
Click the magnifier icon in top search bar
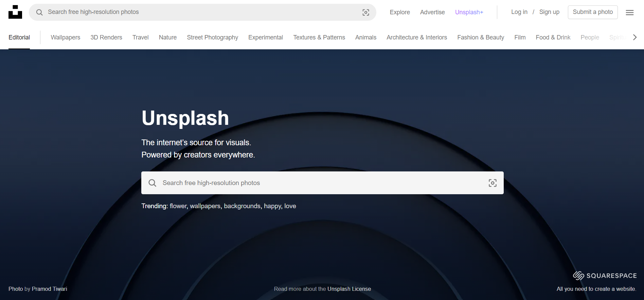pos(39,12)
